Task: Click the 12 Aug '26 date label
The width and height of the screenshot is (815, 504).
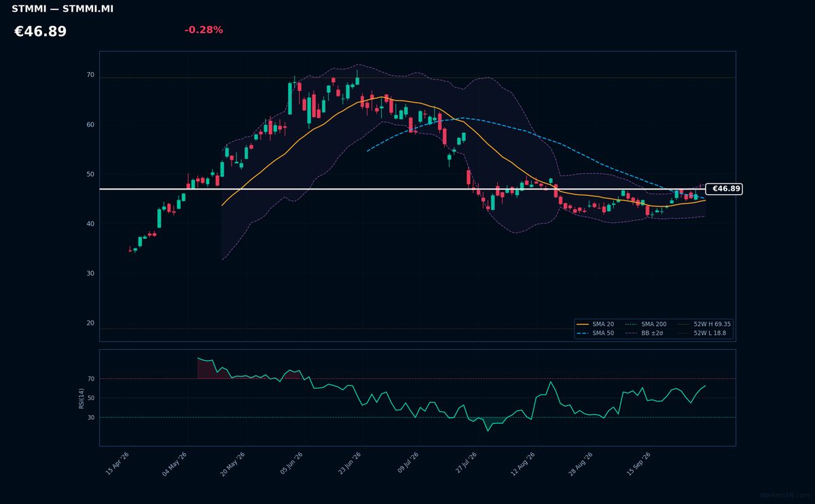Action: pos(522,465)
